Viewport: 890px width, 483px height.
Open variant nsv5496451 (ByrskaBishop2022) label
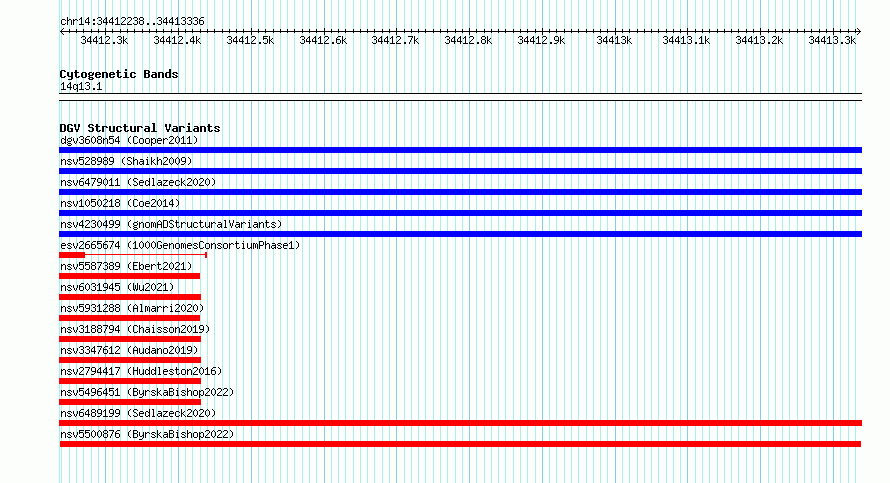(x=147, y=392)
